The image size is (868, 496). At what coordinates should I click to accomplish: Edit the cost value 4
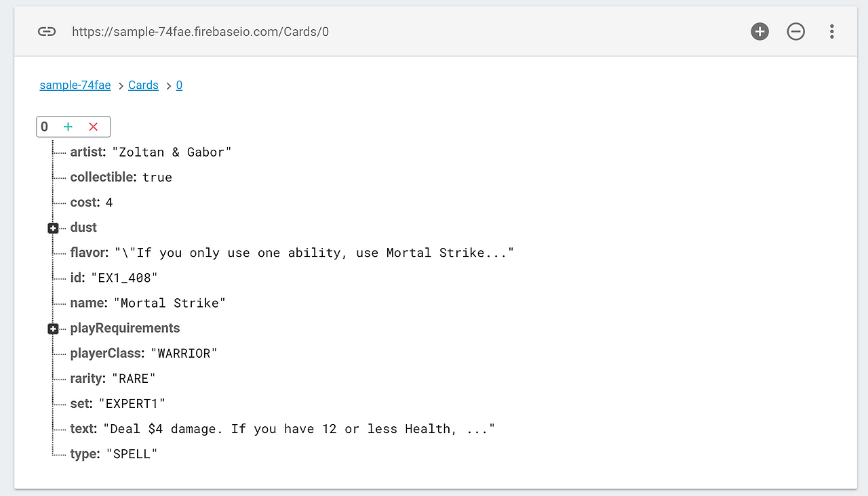coord(109,203)
